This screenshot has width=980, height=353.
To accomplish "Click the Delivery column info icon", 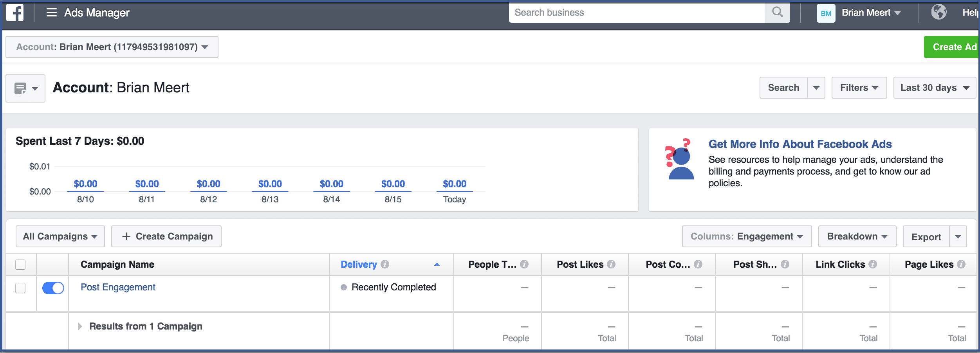I will [385, 265].
